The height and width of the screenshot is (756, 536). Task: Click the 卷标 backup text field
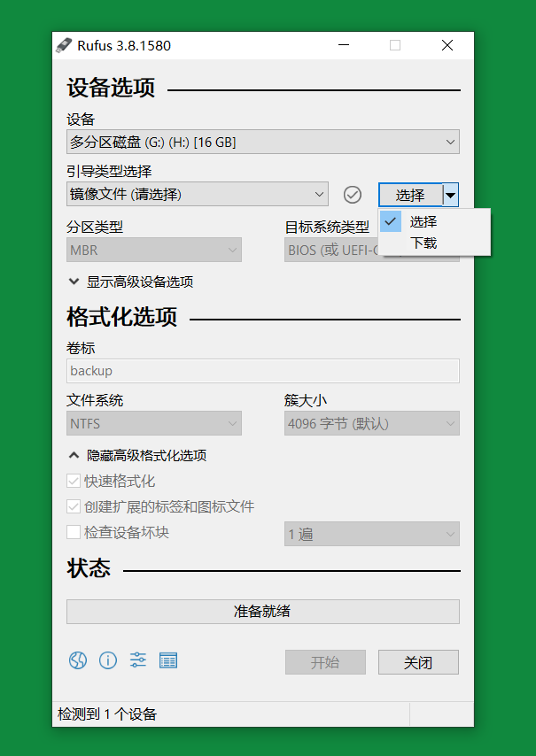[x=263, y=371]
